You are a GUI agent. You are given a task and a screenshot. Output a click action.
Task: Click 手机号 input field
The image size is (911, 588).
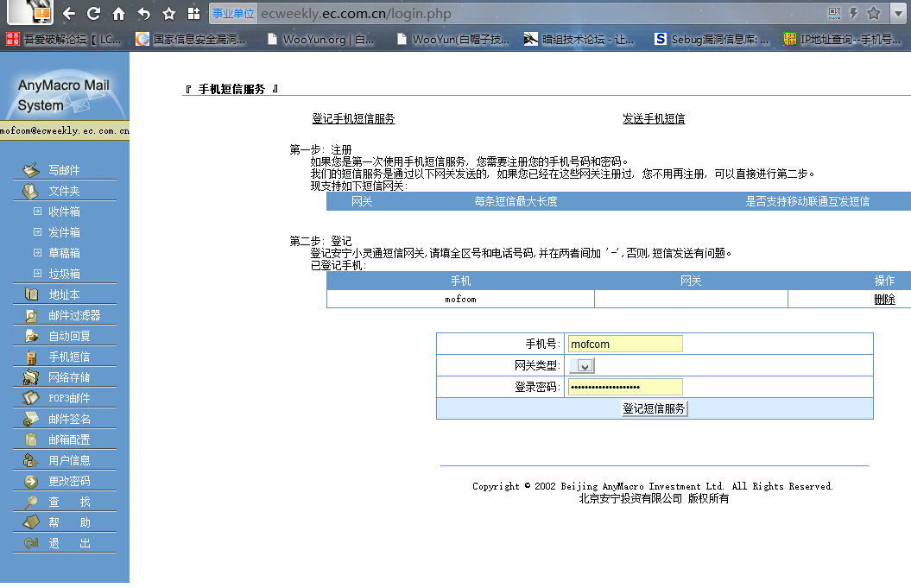(x=625, y=344)
